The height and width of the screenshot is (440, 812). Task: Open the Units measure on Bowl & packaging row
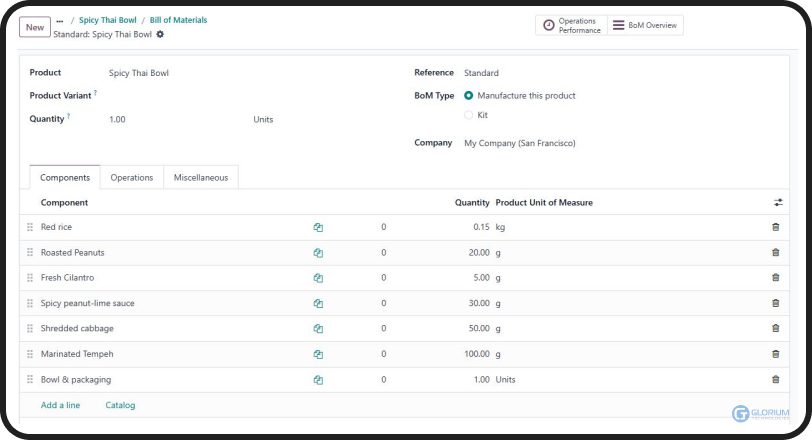(x=505, y=379)
